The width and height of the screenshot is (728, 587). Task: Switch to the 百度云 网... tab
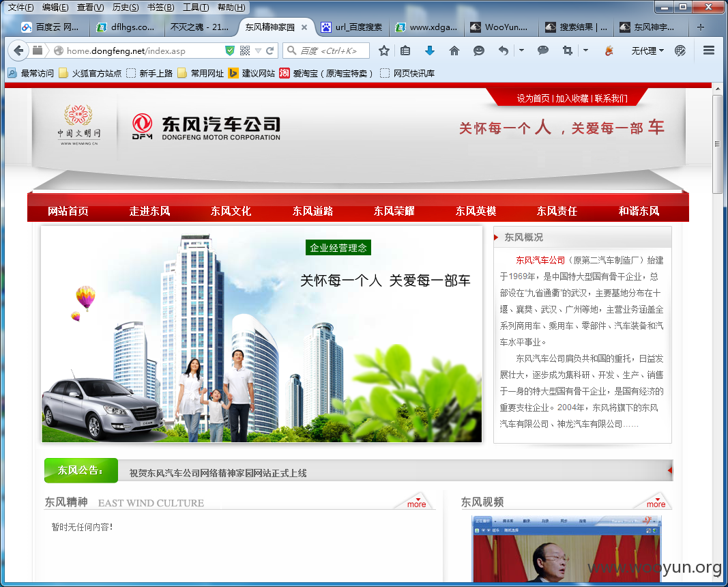[52, 27]
